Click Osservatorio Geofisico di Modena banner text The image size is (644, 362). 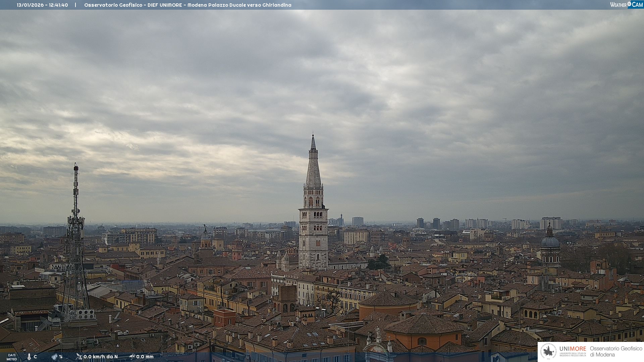point(616,351)
